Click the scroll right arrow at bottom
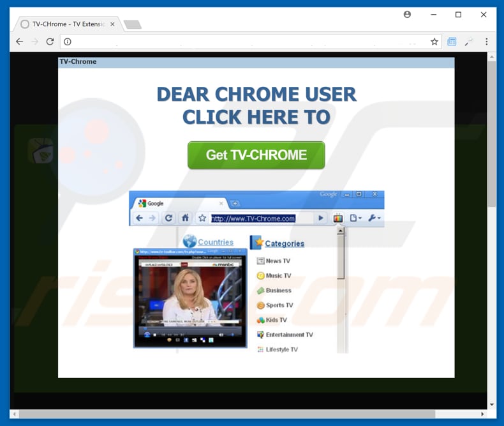 [x=482, y=414]
